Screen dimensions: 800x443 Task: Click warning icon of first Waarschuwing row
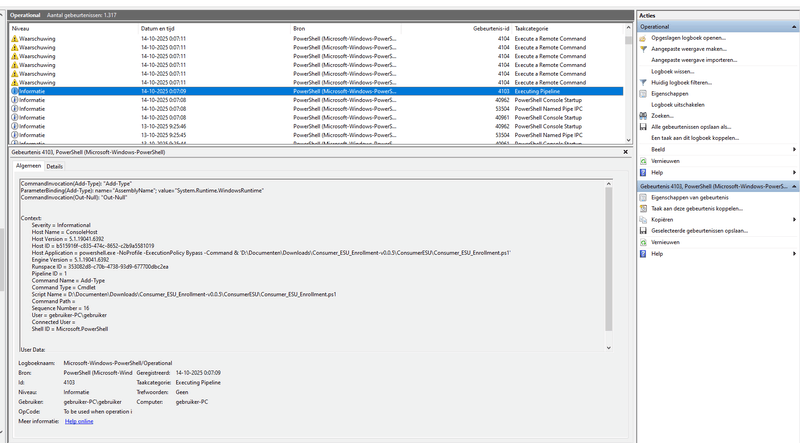15,39
